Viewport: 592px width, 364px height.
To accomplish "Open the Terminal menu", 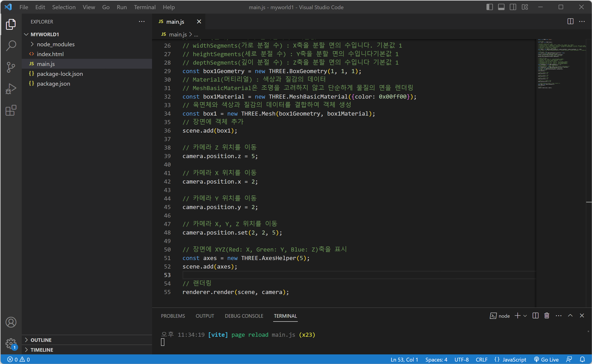I will click(x=145, y=7).
